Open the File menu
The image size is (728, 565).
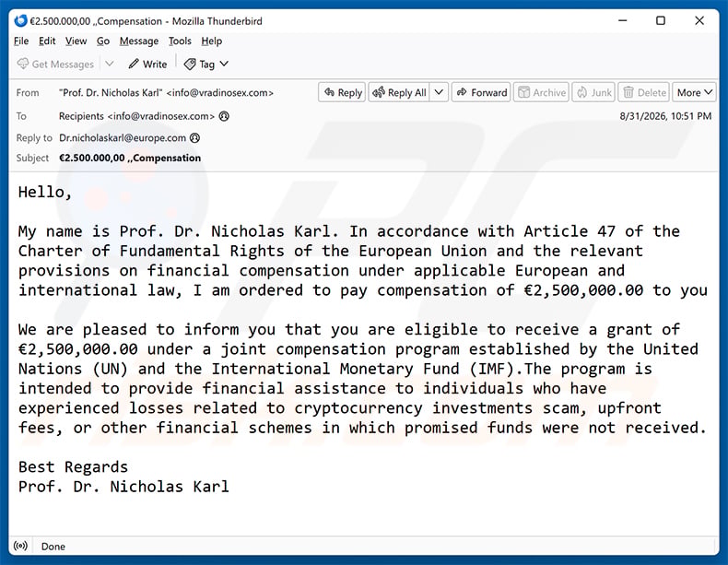coord(21,41)
